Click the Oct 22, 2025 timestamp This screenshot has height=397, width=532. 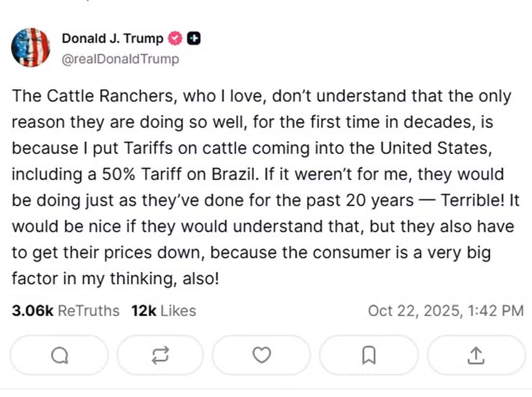pyautogui.click(x=445, y=311)
